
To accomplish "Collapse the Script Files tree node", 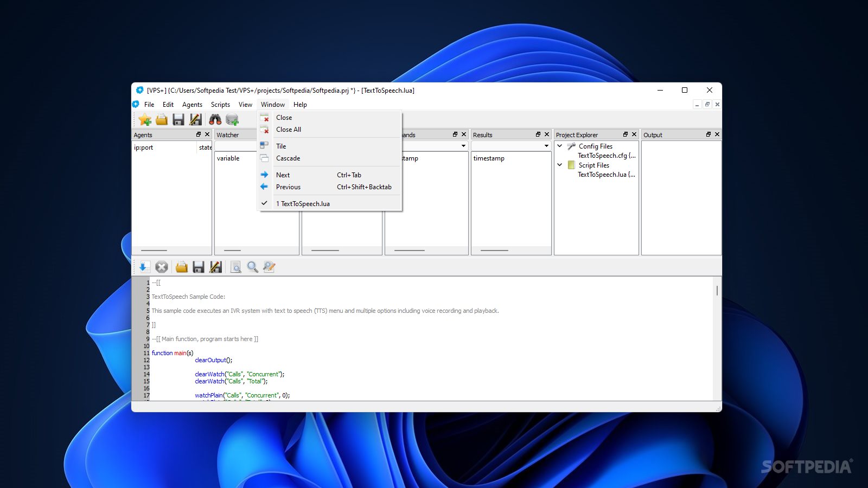I will (560, 165).
